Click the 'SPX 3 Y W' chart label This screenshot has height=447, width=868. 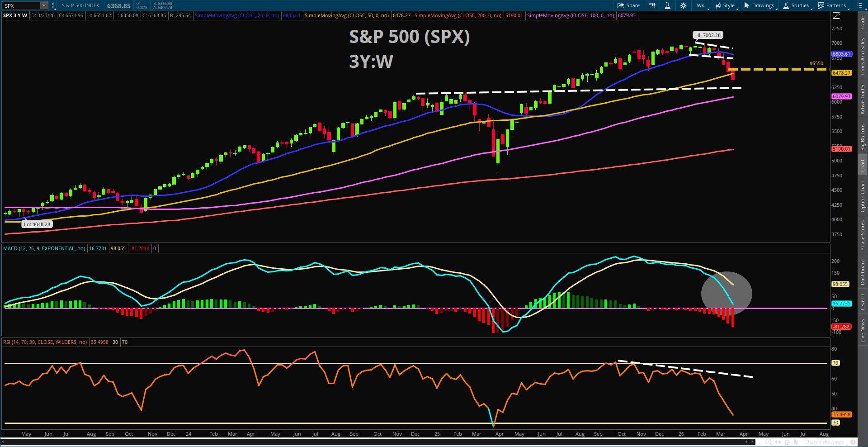point(15,15)
